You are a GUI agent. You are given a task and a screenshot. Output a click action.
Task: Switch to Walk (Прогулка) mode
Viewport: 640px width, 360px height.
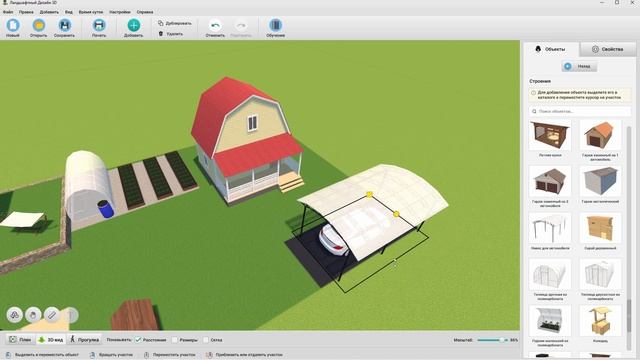click(84, 340)
